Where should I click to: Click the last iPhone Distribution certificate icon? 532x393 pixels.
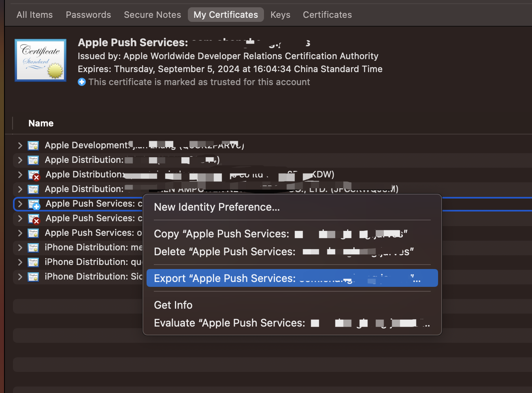coord(33,277)
